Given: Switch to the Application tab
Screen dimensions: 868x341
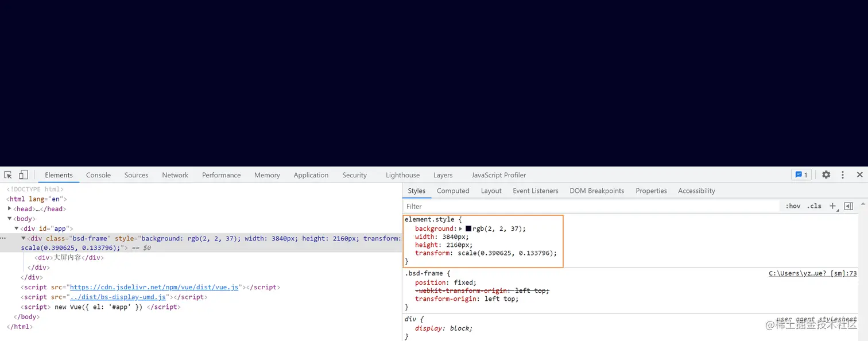Looking at the screenshot, I should pyautogui.click(x=311, y=175).
